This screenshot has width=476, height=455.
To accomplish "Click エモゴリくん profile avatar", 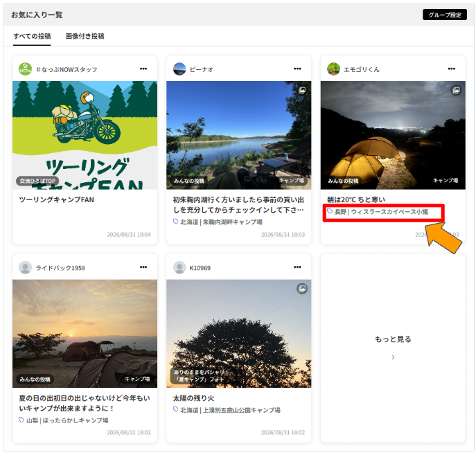I will (x=333, y=69).
